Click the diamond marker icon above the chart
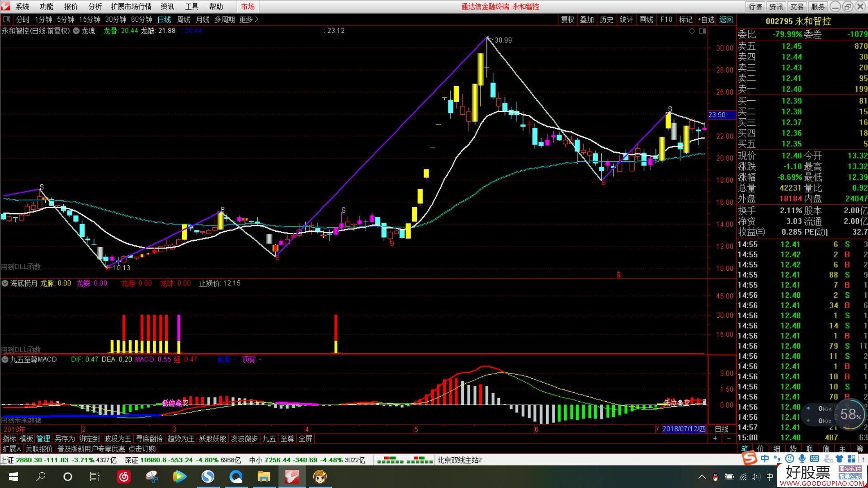This screenshot has width=868, height=488. point(692,31)
